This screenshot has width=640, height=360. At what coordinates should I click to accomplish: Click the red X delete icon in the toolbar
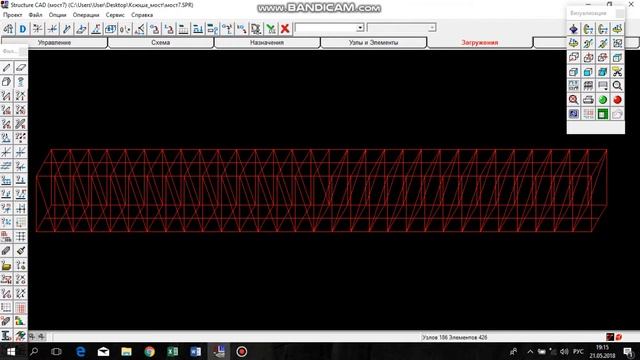tap(285, 29)
